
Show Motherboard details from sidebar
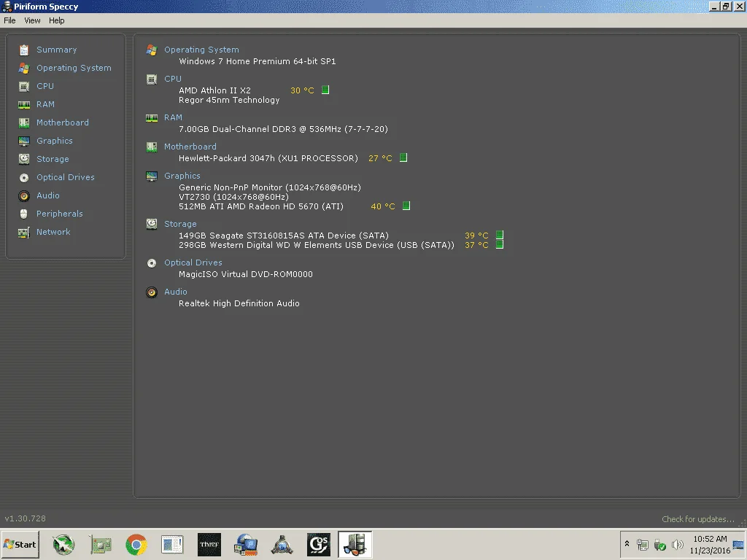coord(63,122)
